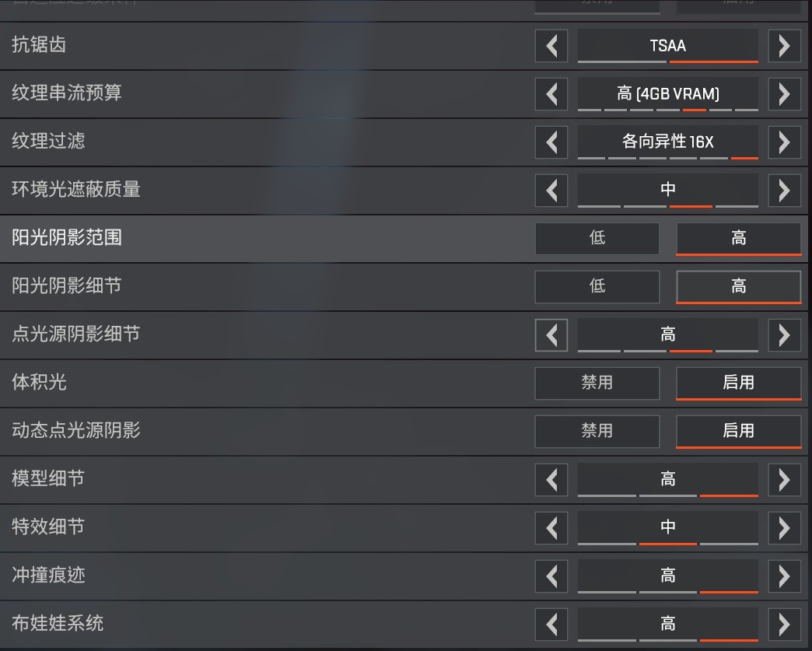Click the 各向异性 16X level indicator bar
Image resolution: width=812 pixels, height=651 pixels.
coord(668,158)
